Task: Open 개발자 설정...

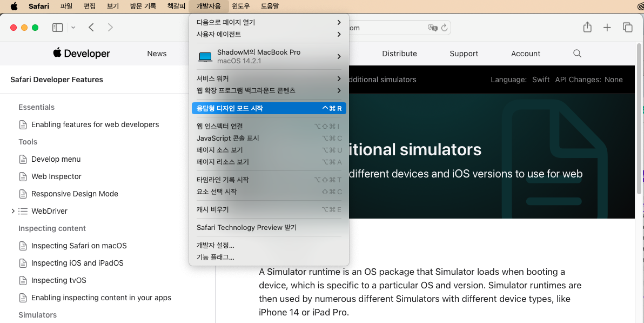Action: point(269,245)
